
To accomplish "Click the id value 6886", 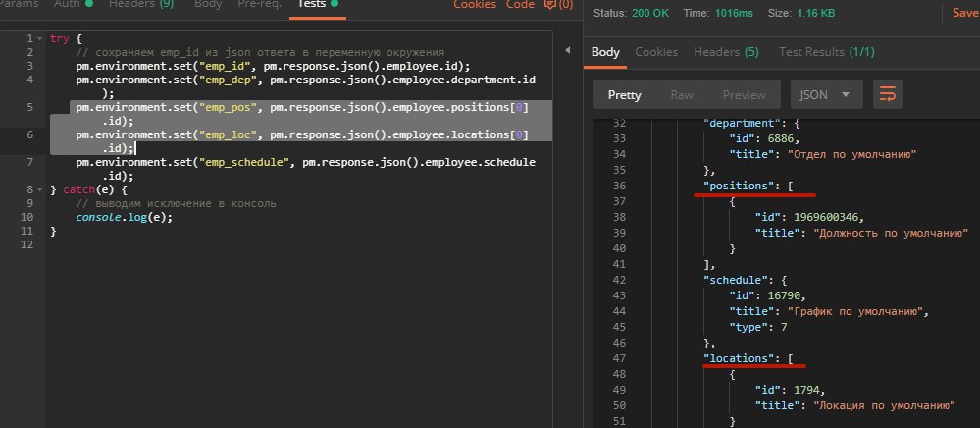I will (x=783, y=138).
